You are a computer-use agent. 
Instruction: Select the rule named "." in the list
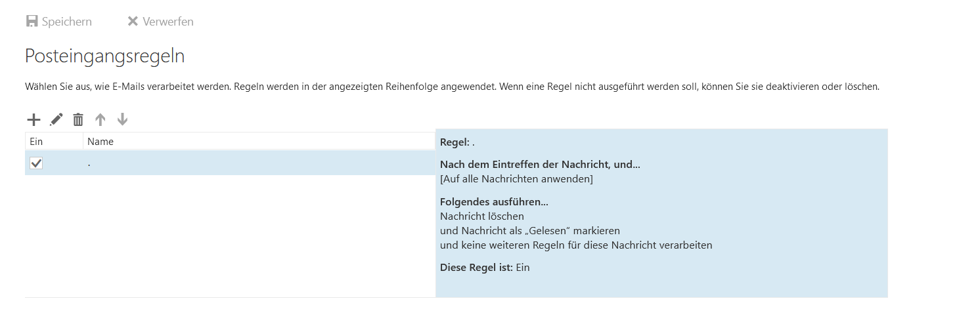coord(230,163)
